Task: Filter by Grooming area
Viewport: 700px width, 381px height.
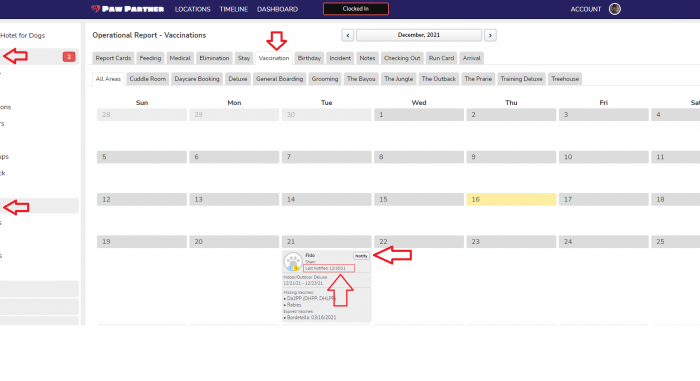Action: coord(325,79)
